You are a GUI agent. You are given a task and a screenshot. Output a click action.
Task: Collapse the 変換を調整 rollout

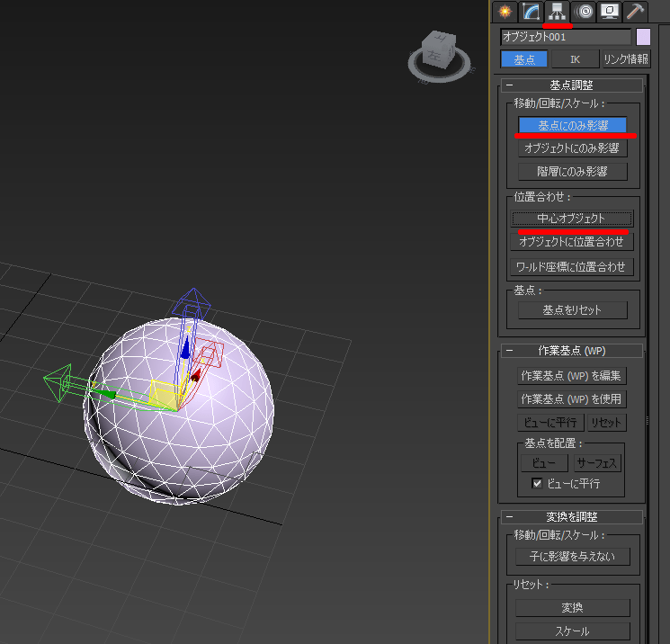(509, 517)
